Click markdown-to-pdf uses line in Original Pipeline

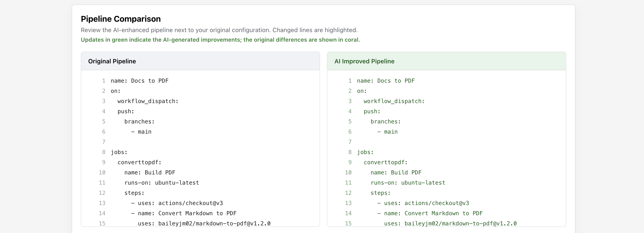coord(204,223)
